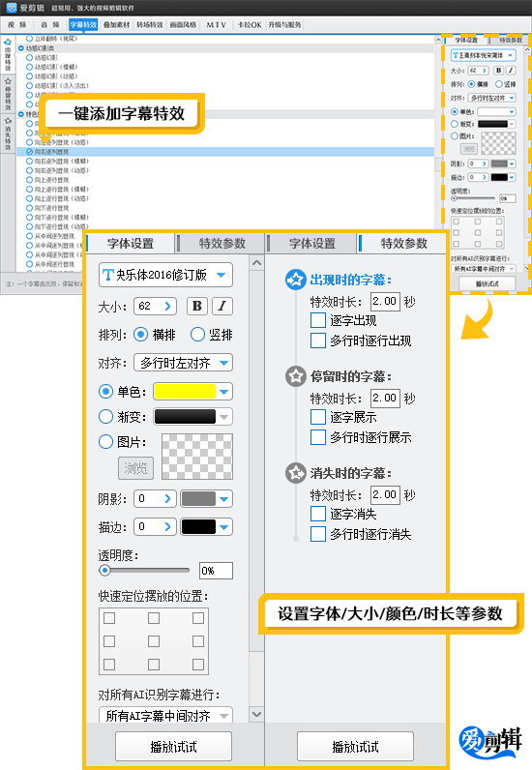Click the scroll-down arrow of enlarged font panel
Screen dimensions: 532x770
click(x=256, y=714)
